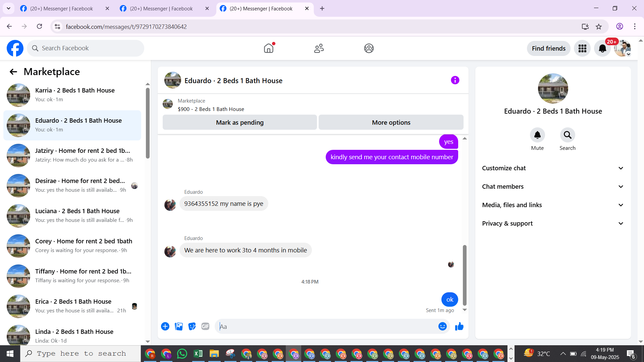Mute this conversation with bell button
Viewport: 644px width, 362px height.
coord(537,135)
